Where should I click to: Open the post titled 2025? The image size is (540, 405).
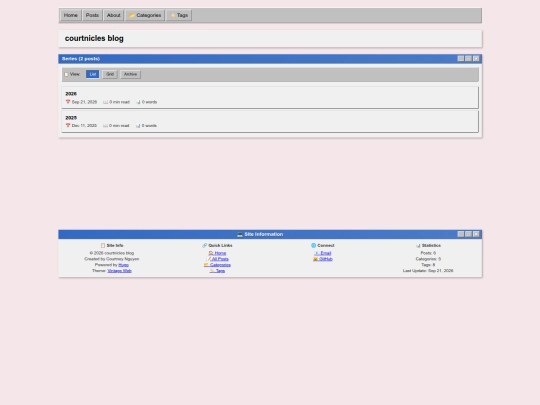click(71, 117)
